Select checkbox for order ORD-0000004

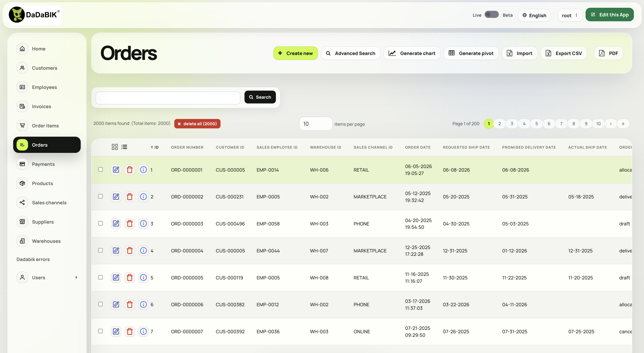point(100,250)
